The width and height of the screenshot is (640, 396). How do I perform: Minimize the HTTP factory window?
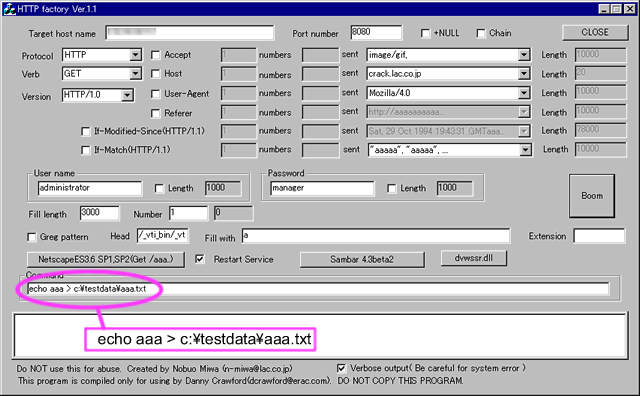(x=604, y=9)
